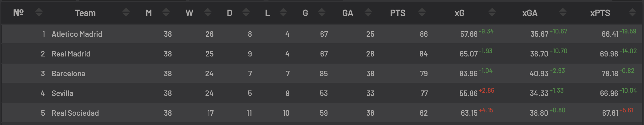
Task: Click the sort arrows beside M
Action: 166,12
